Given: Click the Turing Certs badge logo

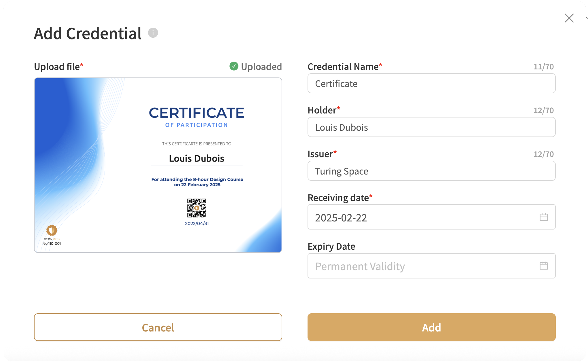Looking at the screenshot, I should [52, 231].
